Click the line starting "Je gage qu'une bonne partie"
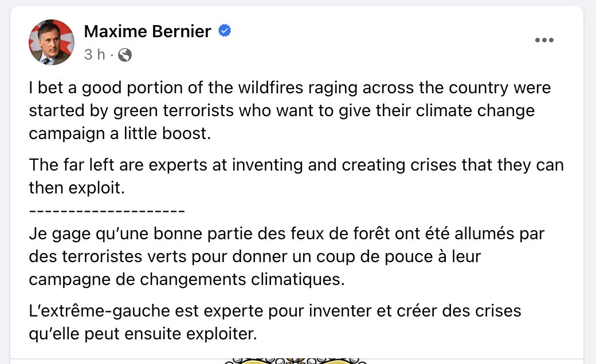Screen dimensions: 596x364 287,234
